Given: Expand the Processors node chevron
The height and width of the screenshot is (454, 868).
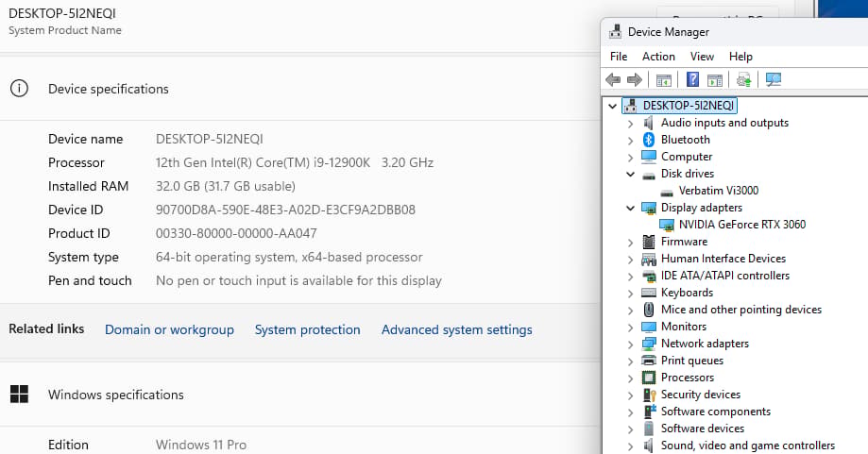Looking at the screenshot, I should tap(630, 378).
